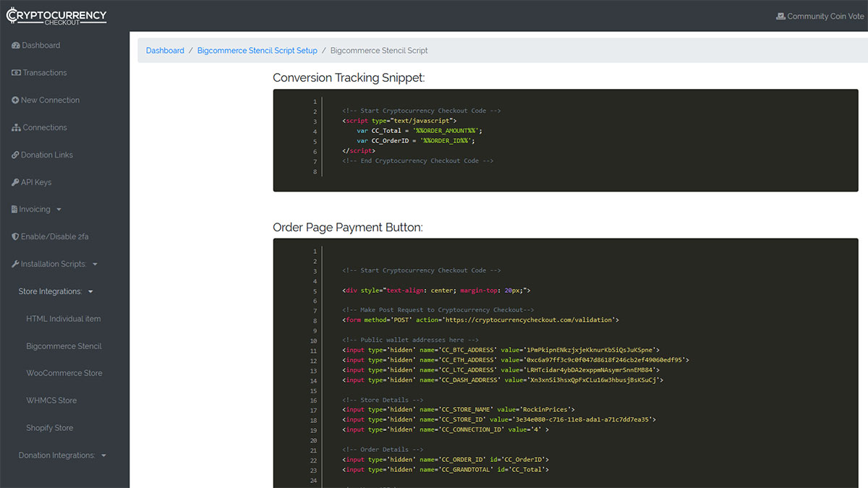Click the CC_BTC_ADDRESS input line
The height and width of the screenshot is (488, 868).
501,351
